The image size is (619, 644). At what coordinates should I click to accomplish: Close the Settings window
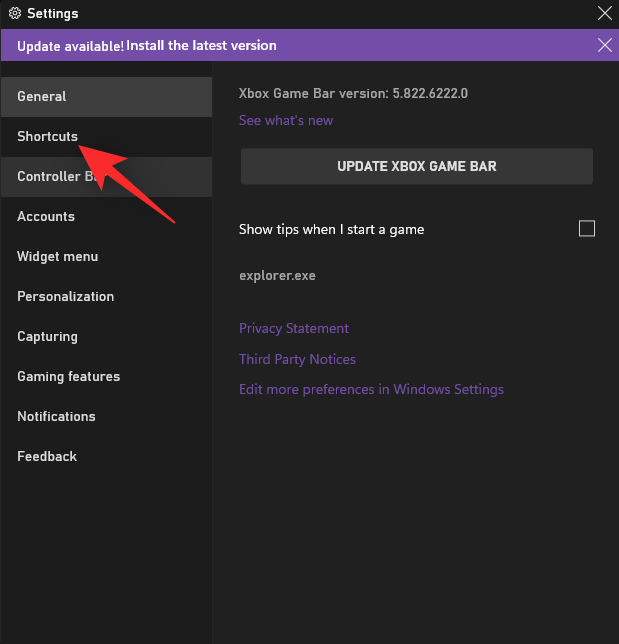click(x=605, y=13)
